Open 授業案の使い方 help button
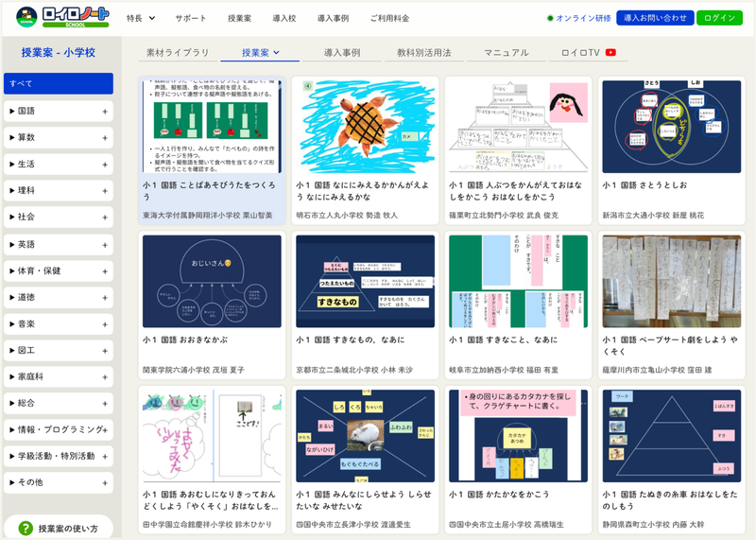 click(x=59, y=528)
